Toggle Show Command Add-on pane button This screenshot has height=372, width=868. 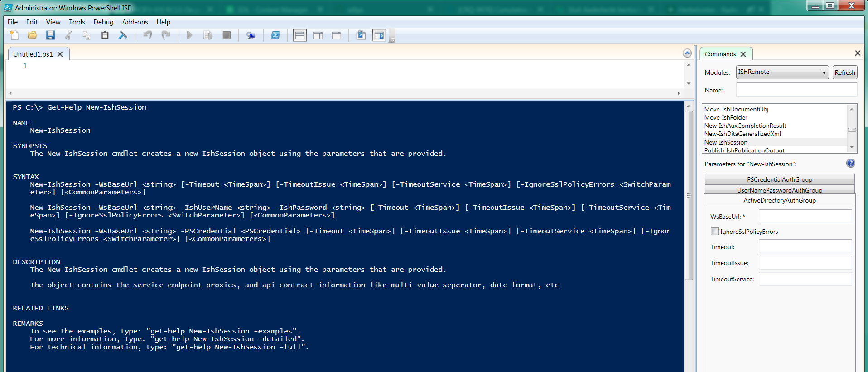tap(379, 35)
